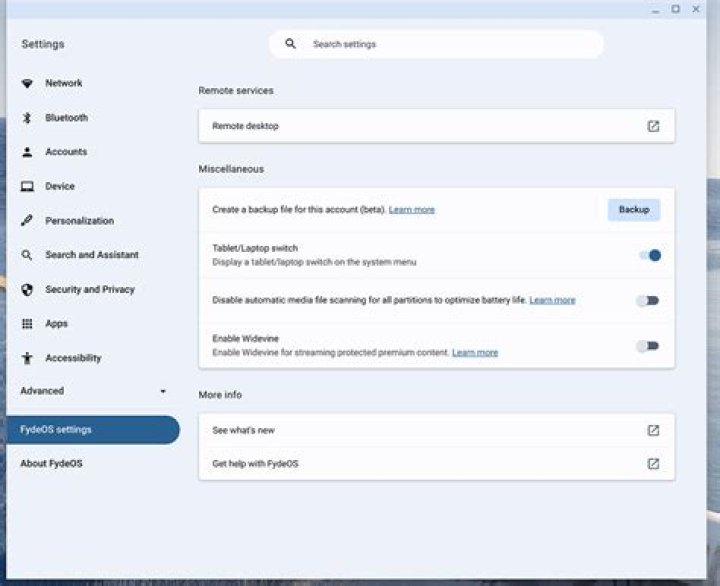Enable the Widevine toggle
Viewport: 720px width, 586px height.
(648, 346)
